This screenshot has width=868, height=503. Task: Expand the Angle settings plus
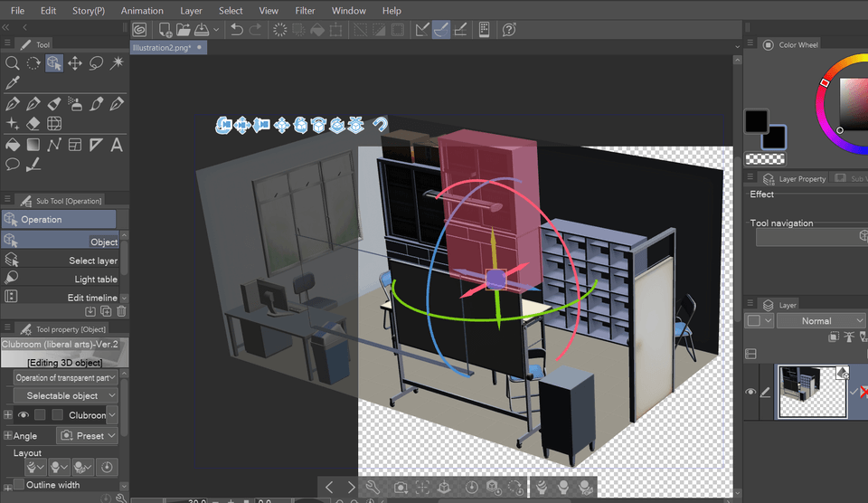pos(8,436)
